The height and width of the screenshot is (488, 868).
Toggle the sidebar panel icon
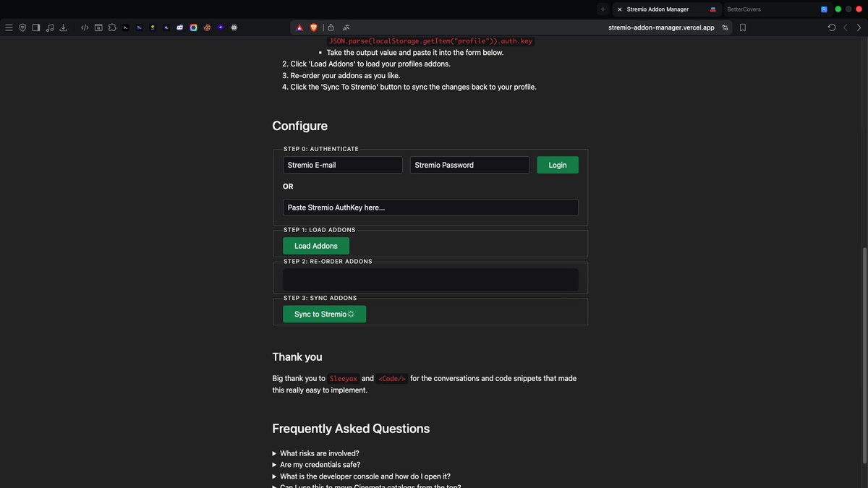click(x=36, y=27)
